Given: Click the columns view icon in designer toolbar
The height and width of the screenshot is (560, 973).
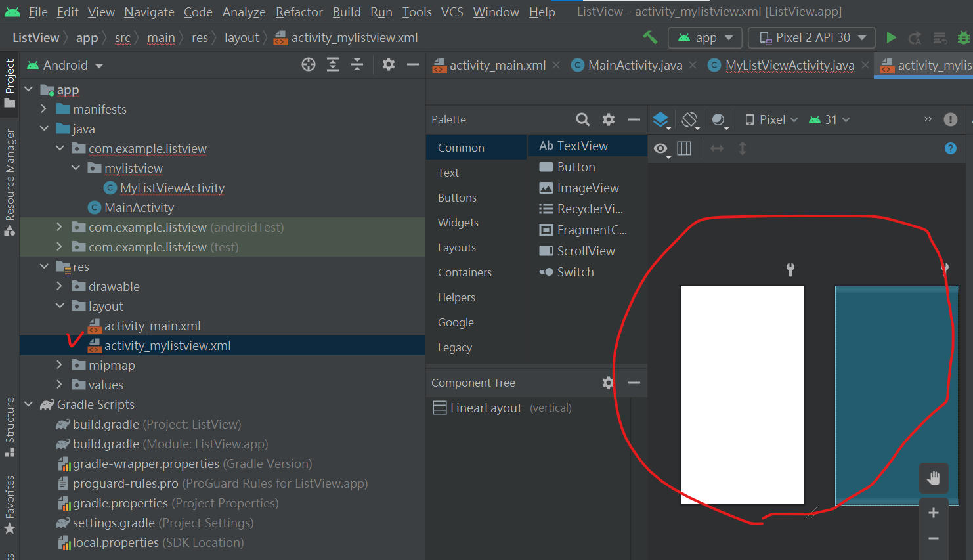Looking at the screenshot, I should tap(684, 148).
